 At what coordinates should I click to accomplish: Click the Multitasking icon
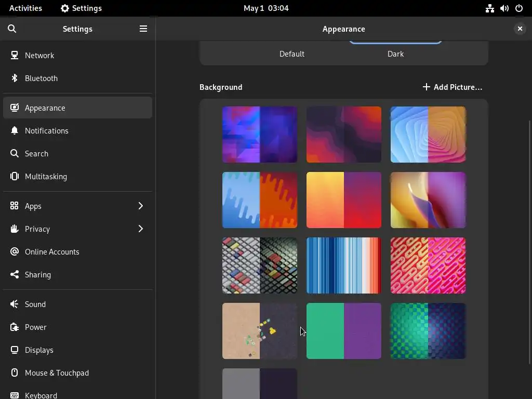14,176
